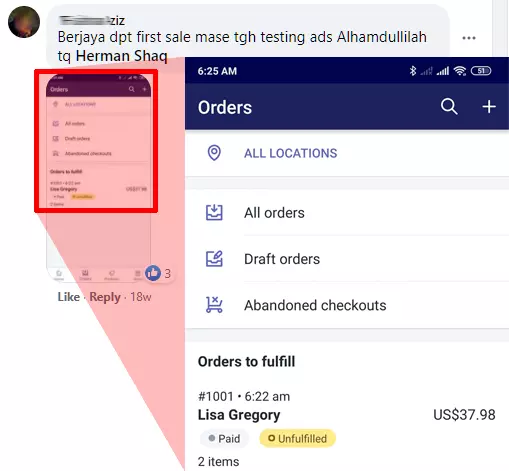Select the Abandoned checkouts cart icon
The height and width of the screenshot is (471, 509).
[214, 305]
